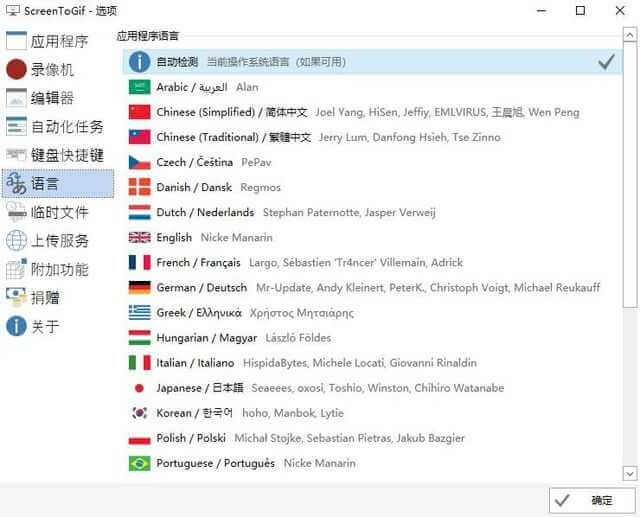Switch to the 录像机 tab label

(53, 70)
